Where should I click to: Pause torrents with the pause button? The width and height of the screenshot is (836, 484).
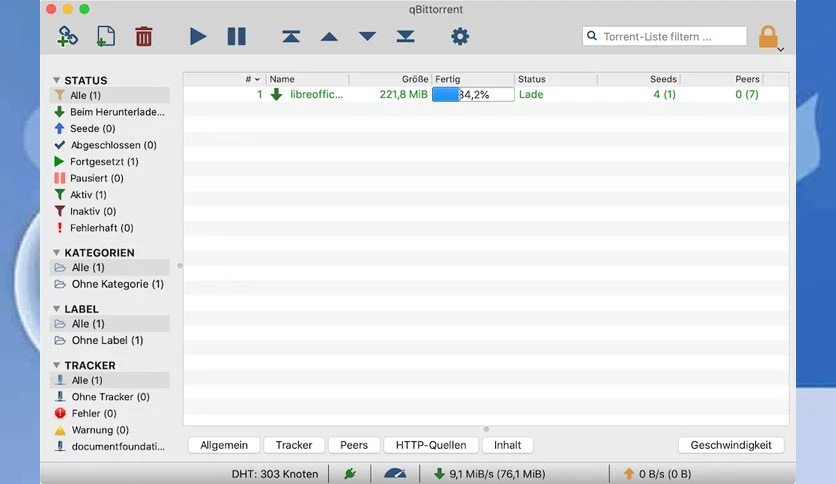(x=236, y=36)
